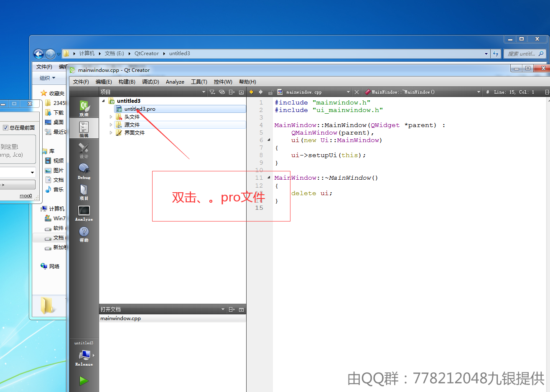Click Forward arrow in Explorer window

tap(50, 54)
